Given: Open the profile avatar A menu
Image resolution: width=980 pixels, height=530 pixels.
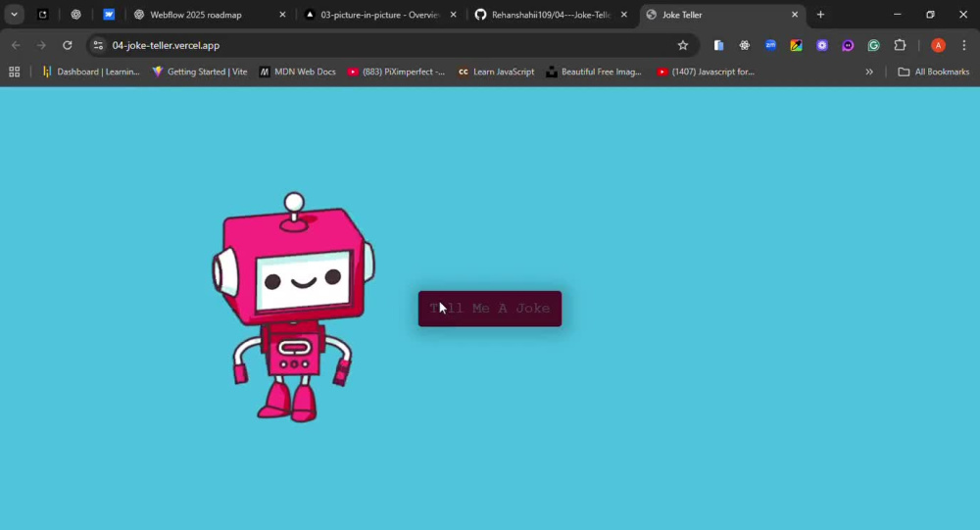Looking at the screenshot, I should [x=938, y=45].
